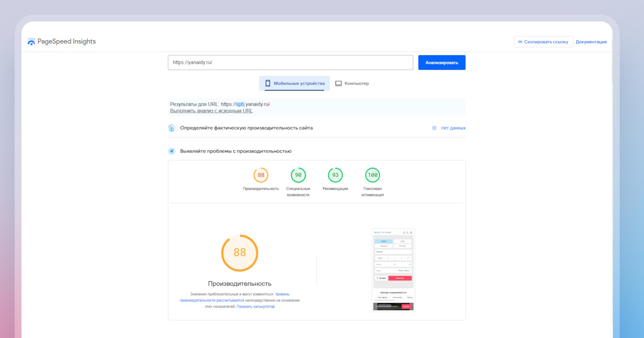Click the heading "Выявляйте проблемы с производительностью"
Viewport: 644px width, 338px height.
point(236,151)
